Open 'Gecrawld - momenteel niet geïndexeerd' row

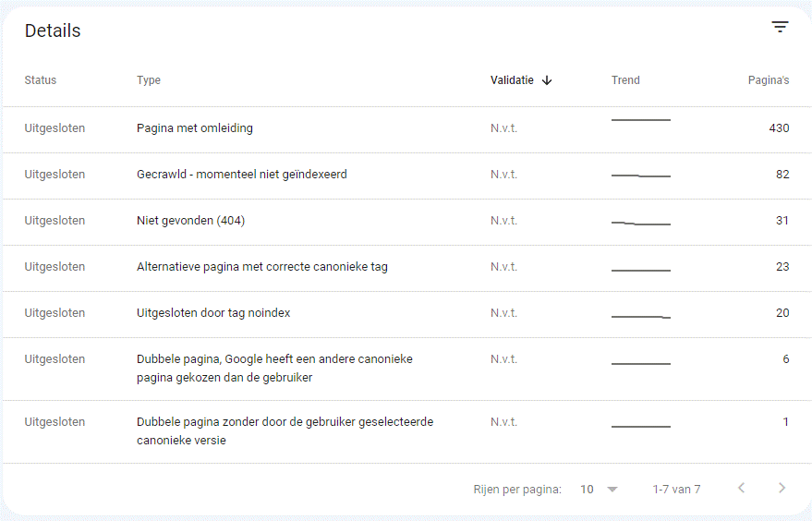click(x=407, y=176)
